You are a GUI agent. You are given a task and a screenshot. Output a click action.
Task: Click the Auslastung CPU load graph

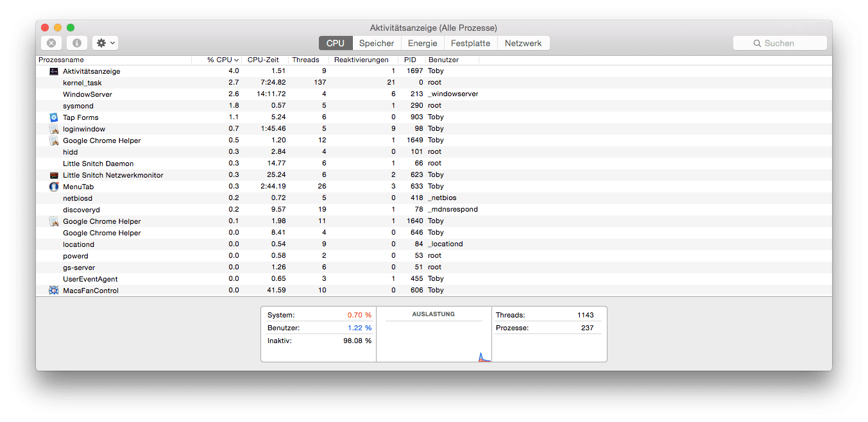pyautogui.click(x=435, y=334)
